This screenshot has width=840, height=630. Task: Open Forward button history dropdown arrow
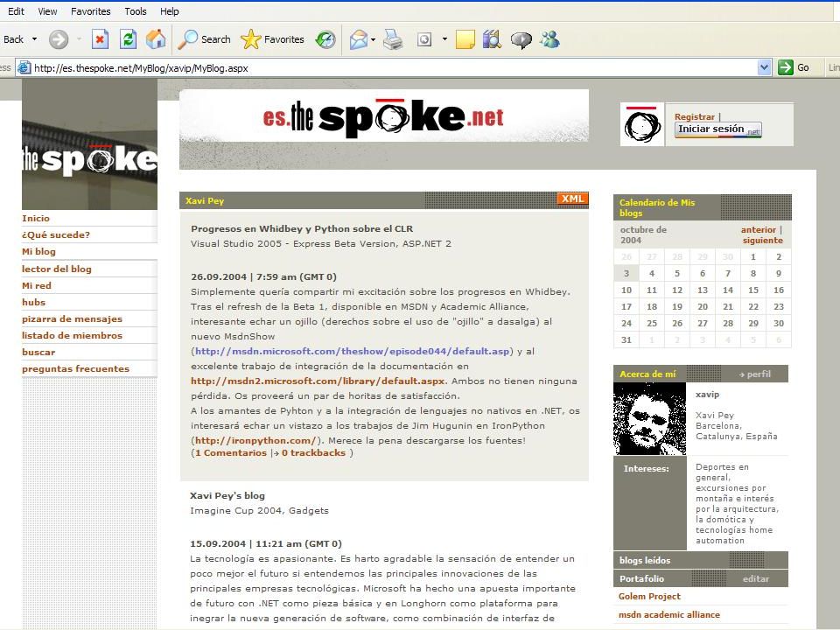click(80, 39)
